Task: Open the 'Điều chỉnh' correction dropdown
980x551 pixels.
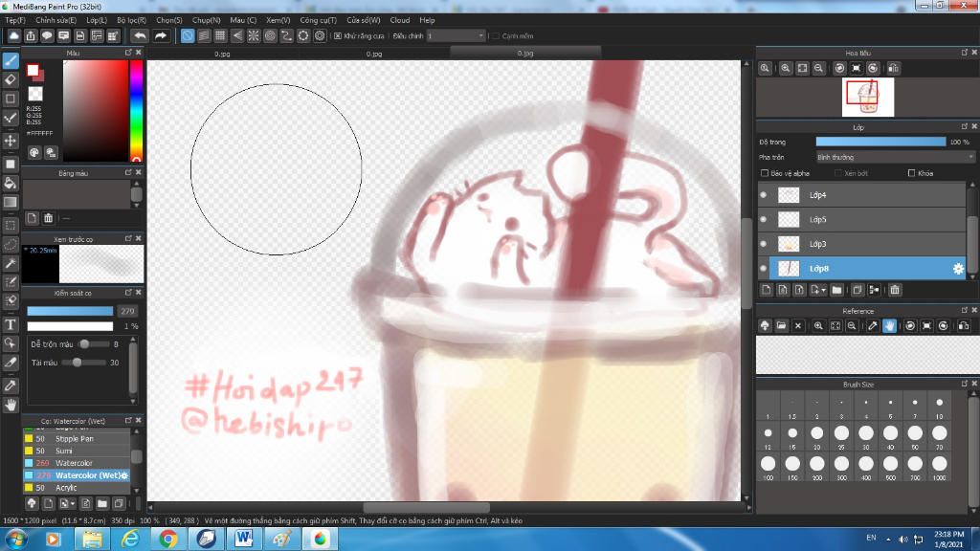Action: tap(457, 36)
